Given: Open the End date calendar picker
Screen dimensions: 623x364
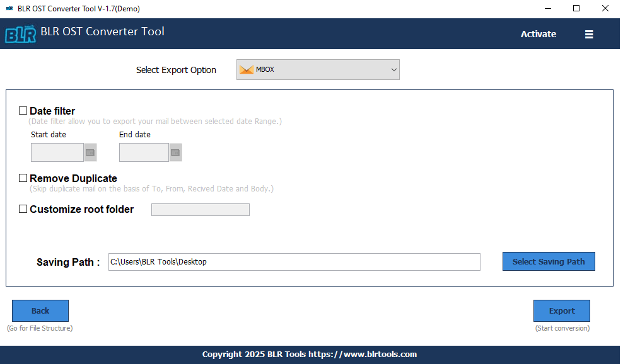Looking at the screenshot, I should click(x=175, y=152).
